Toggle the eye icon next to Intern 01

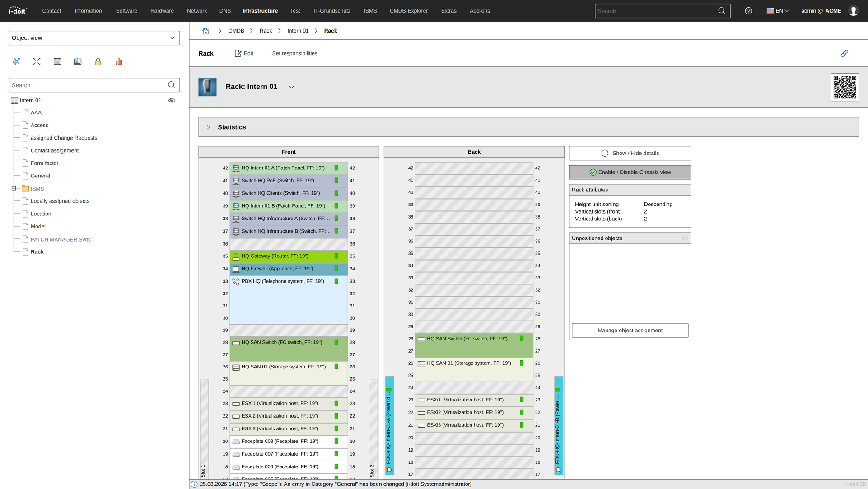point(172,100)
